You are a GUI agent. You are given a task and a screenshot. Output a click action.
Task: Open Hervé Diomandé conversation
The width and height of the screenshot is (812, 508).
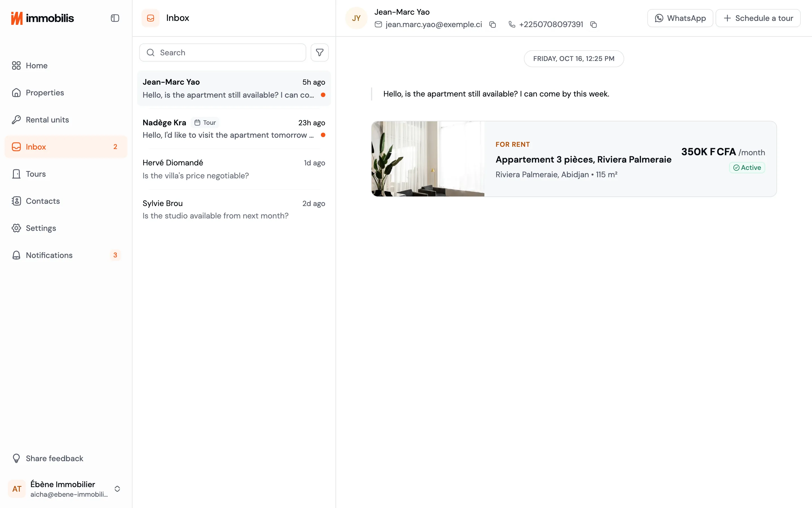[234, 169]
